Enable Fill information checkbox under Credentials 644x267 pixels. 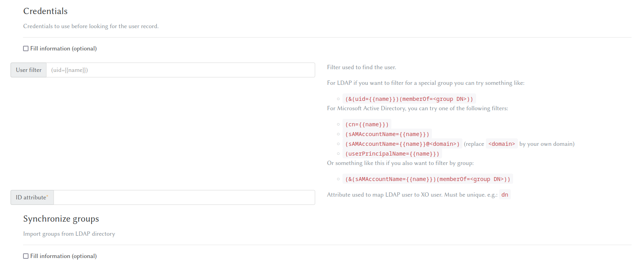(x=26, y=48)
